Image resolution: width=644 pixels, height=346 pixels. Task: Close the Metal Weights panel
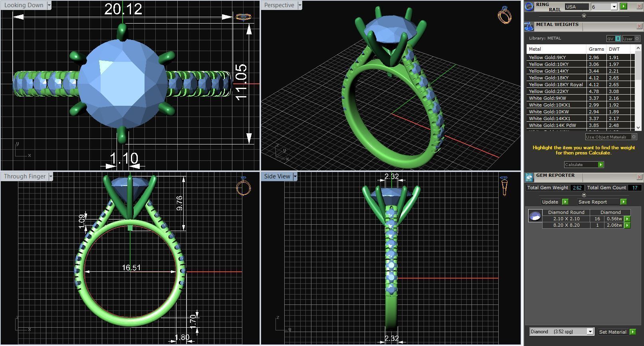(639, 26)
